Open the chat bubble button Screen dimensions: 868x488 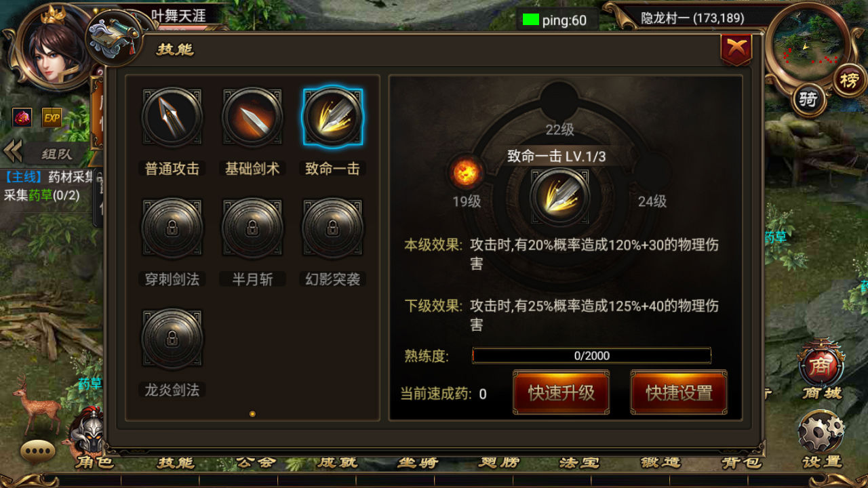click(38, 451)
